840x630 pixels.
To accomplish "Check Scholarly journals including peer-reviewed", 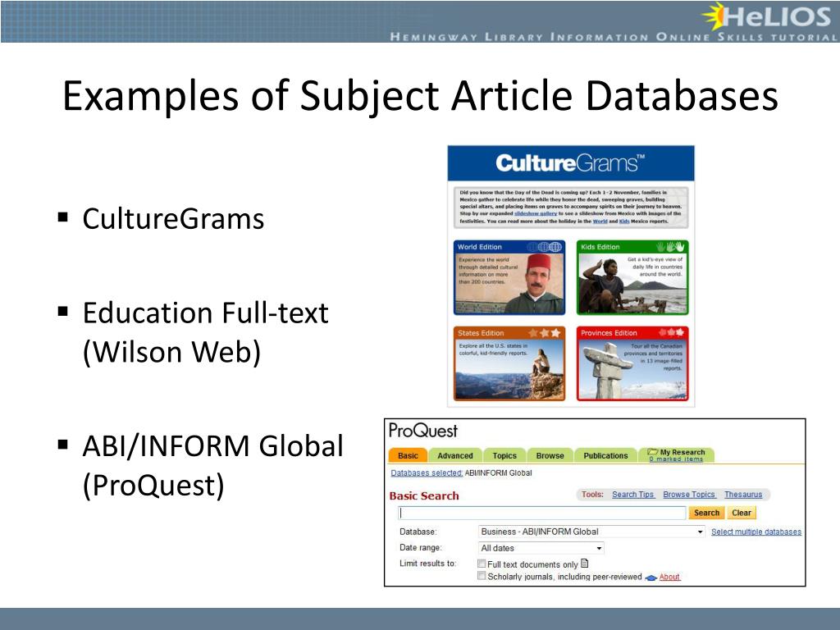I will 482,576.
